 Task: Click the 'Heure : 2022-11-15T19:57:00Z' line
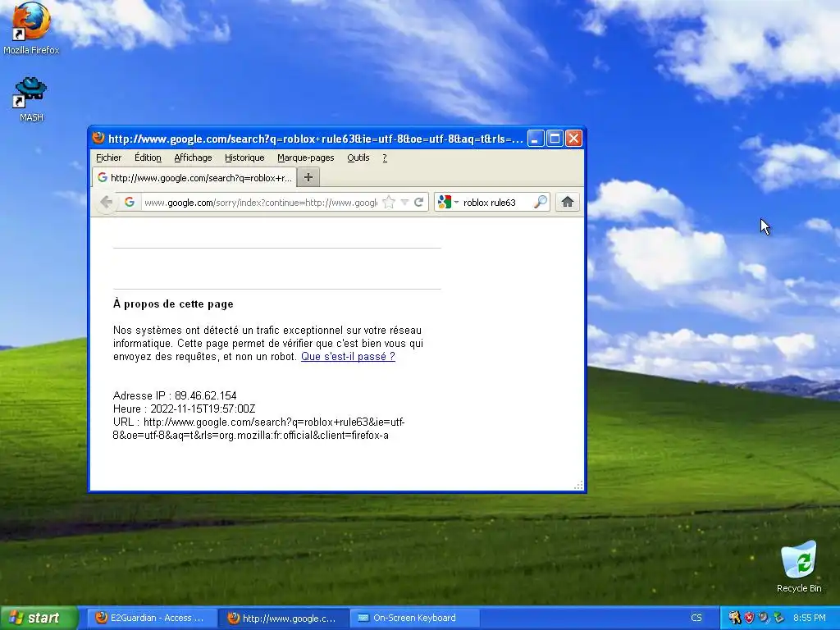click(x=185, y=409)
